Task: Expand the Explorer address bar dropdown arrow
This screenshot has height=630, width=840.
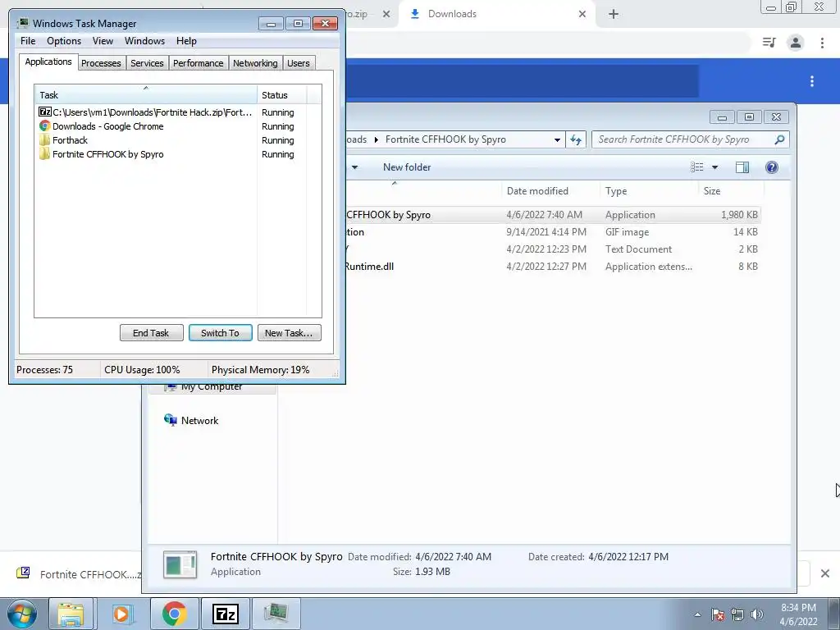Action: pos(557,139)
